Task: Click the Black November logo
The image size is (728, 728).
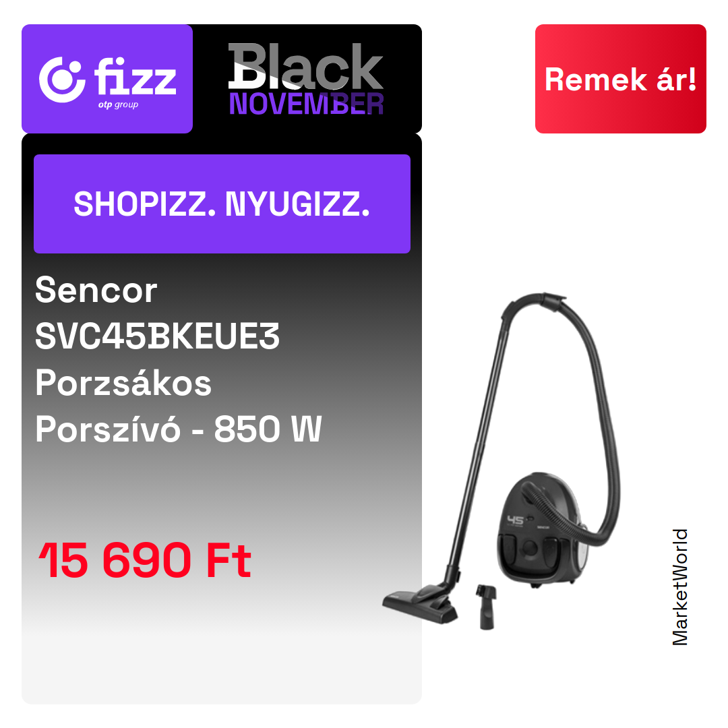Action: 306,79
